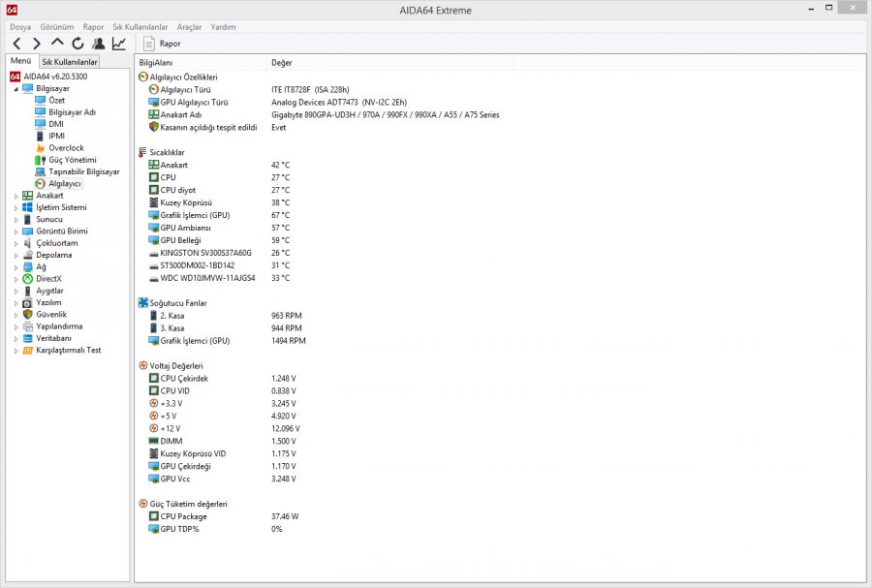
Task: Select IPMI in the tree
Action: (x=50, y=136)
